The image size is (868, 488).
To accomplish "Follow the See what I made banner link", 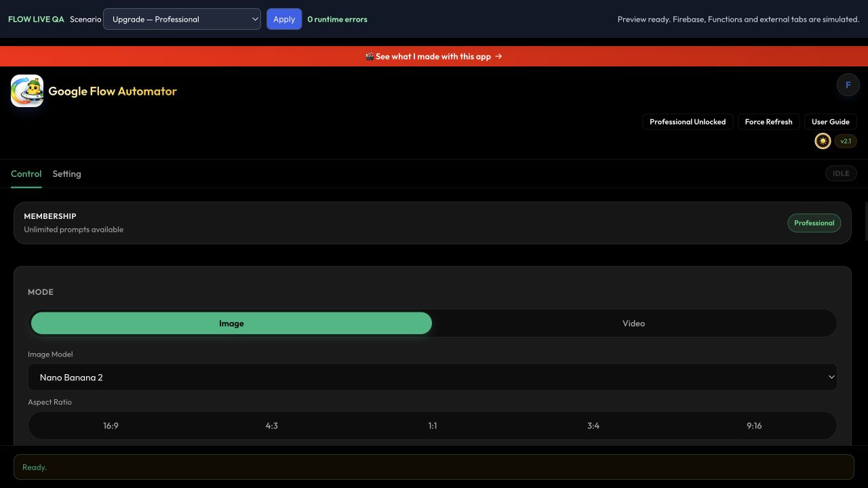I will [434, 56].
